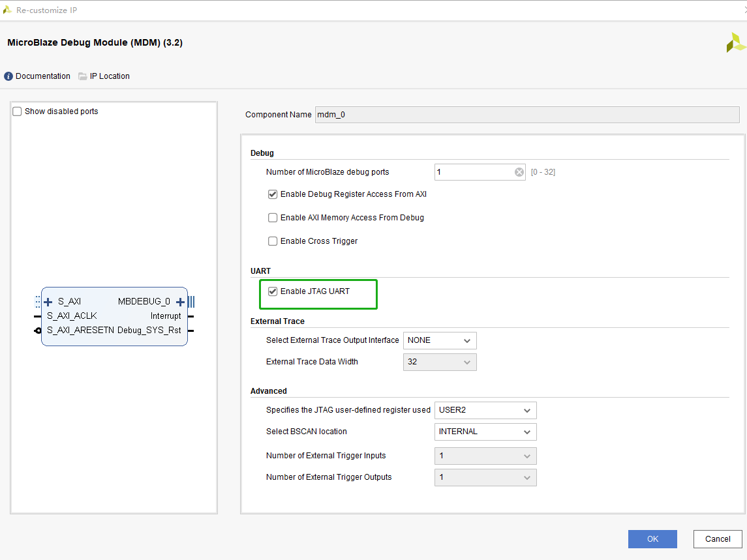Click the Documentation link
The width and height of the screenshot is (747, 560).
tap(43, 76)
